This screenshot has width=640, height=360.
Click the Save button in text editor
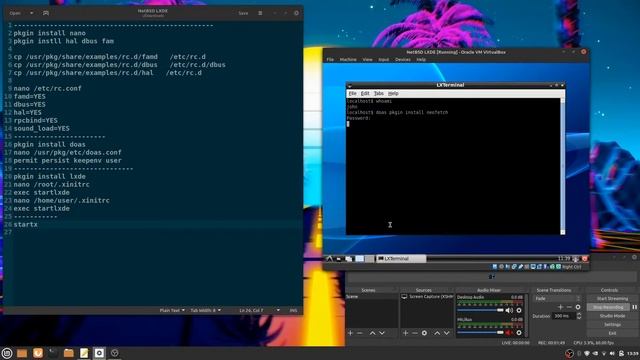click(243, 13)
